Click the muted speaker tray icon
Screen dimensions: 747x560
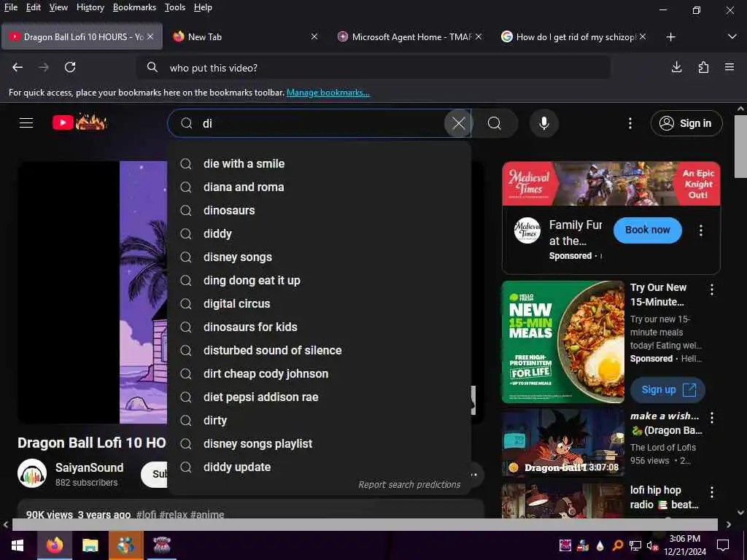(x=652, y=545)
